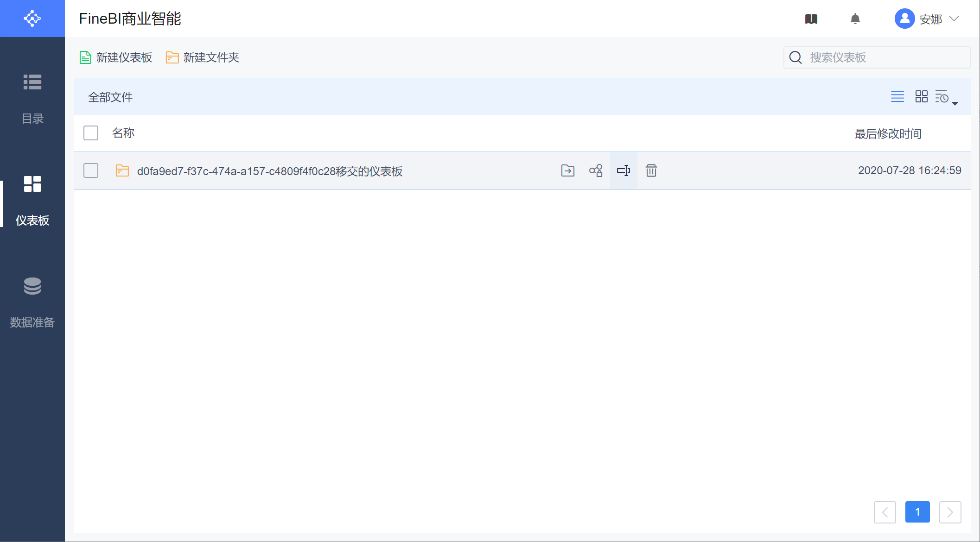Click the move-to-folder icon on the row
This screenshot has width=980, height=542.
tap(567, 170)
